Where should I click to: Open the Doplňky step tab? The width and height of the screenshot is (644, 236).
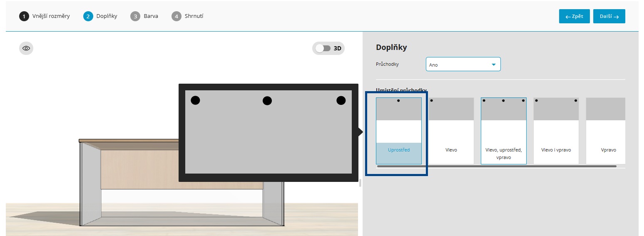100,16
